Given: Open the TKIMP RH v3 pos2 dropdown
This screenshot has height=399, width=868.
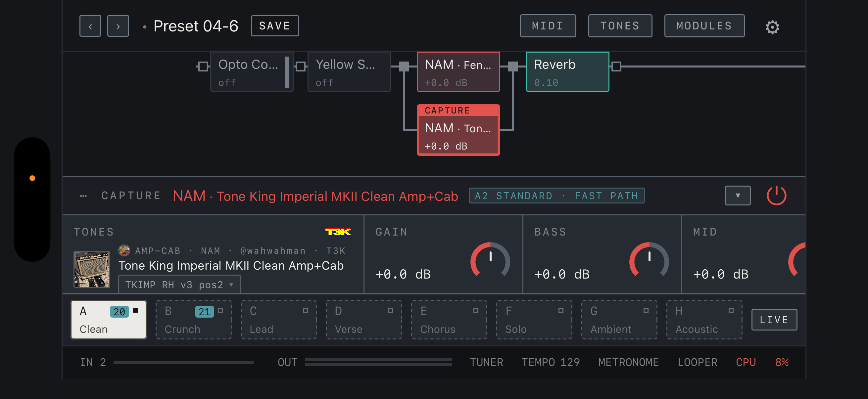Looking at the screenshot, I should [x=179, y=285].
